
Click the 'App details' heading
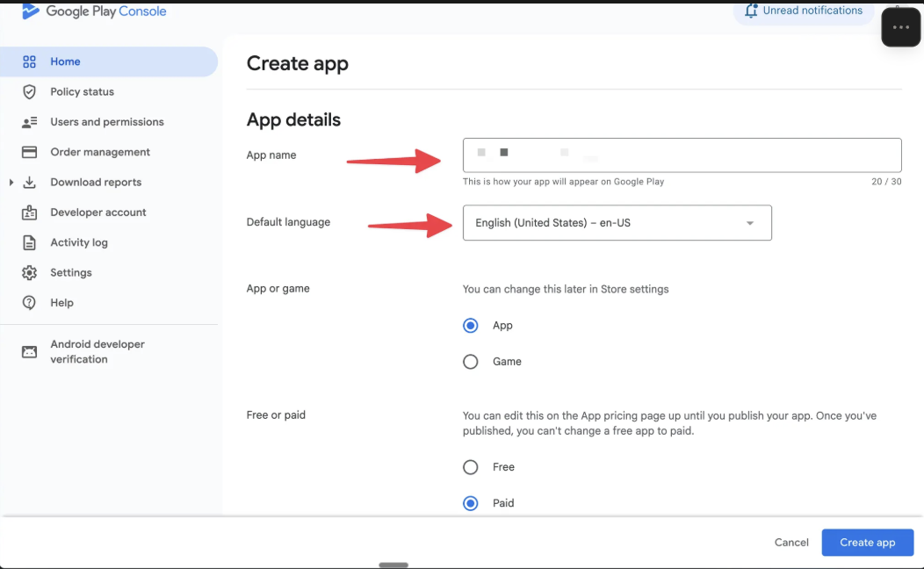click(293, 119)
